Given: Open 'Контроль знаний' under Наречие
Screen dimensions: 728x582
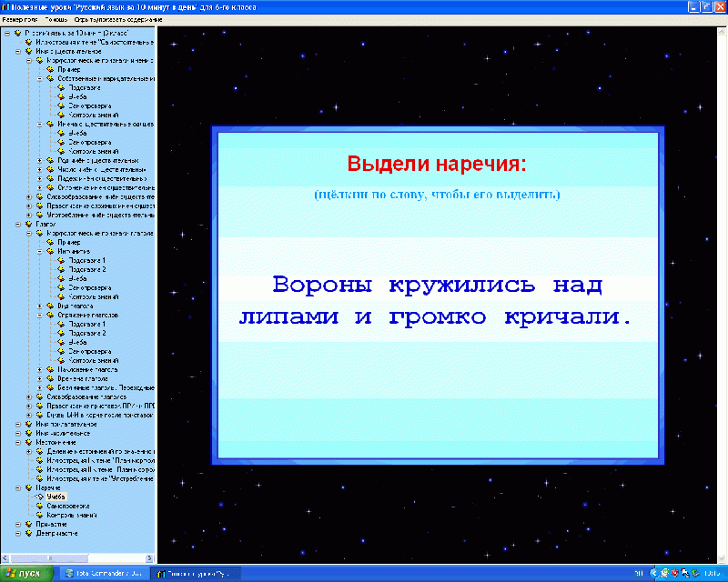Looking at the screenshot, I should 72,516.
